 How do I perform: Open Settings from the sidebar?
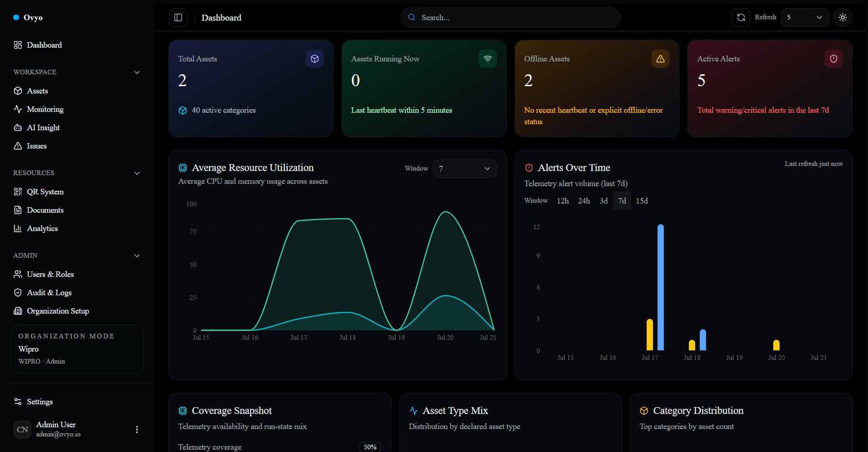click(76, 402)
